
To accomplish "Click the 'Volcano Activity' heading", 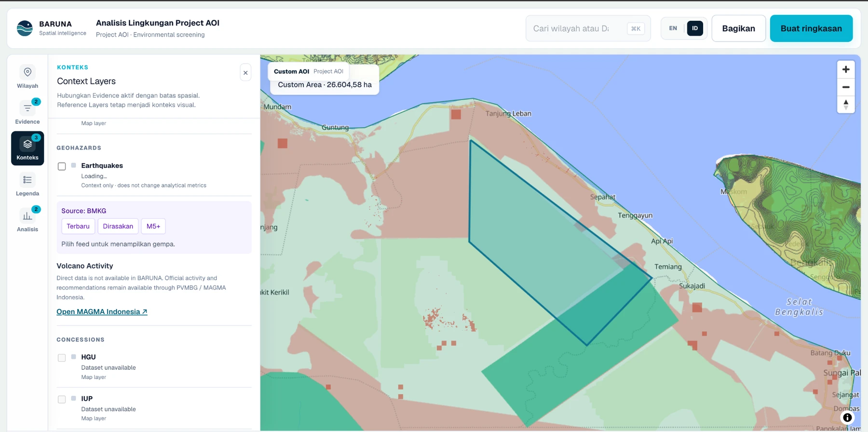I will tap(85, 266).
